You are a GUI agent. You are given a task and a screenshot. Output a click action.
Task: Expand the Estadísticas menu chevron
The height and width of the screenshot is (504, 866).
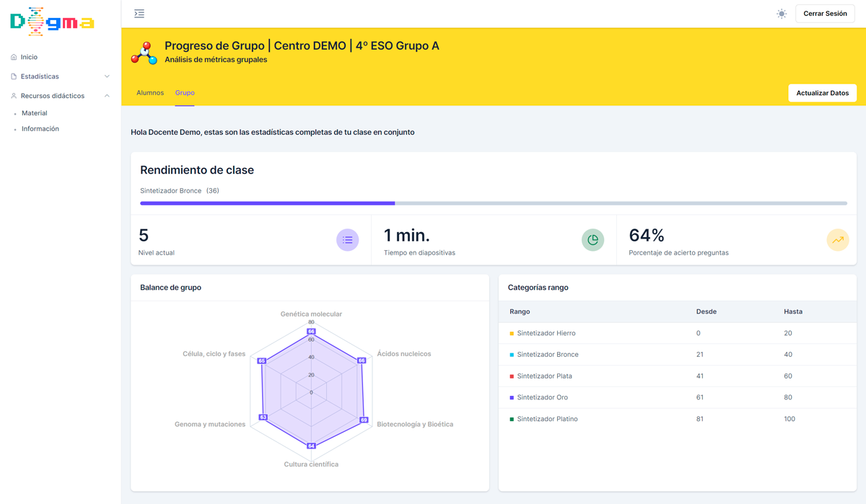(107, 76)
